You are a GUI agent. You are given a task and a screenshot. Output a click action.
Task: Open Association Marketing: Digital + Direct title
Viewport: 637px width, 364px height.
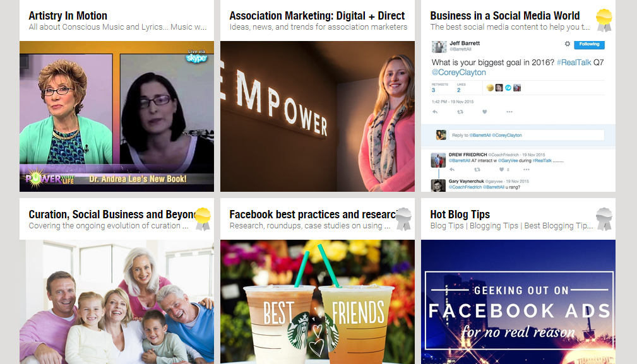point(317,16)
